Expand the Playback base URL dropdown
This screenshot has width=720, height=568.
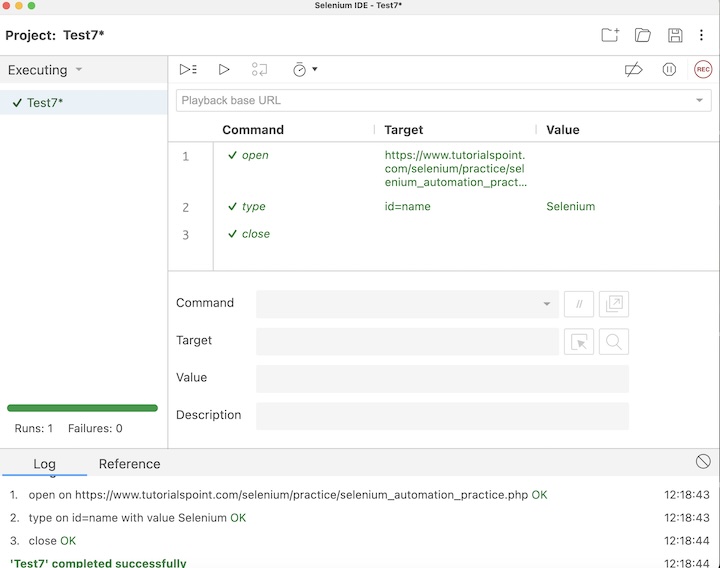pyautogui.click(x=700, y=101)
